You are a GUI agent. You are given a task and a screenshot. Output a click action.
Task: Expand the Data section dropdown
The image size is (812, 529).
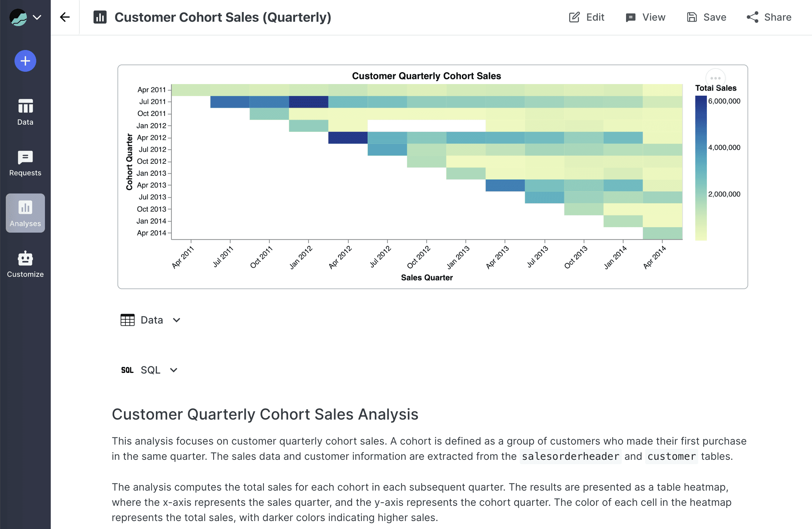pos(178,320)
